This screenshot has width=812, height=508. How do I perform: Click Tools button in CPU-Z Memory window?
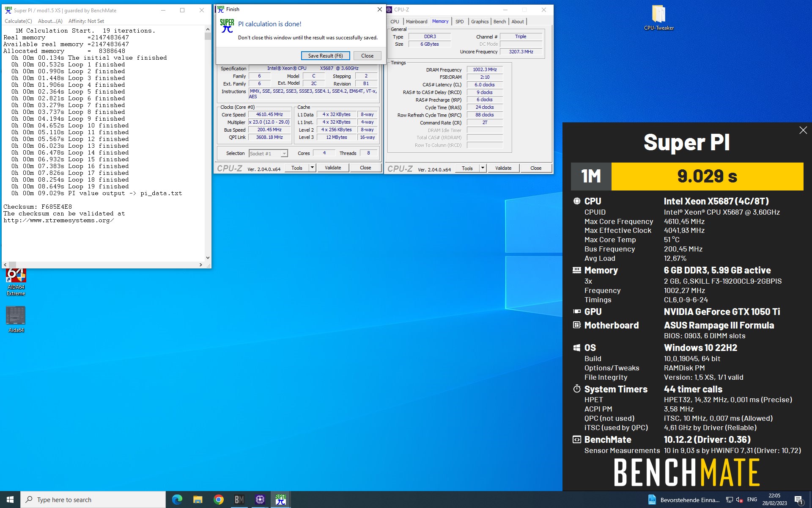click(x=467, y=168)
